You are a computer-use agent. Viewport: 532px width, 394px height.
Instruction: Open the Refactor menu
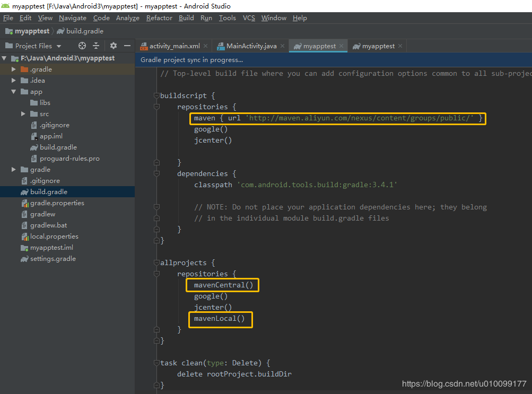tap(159, 18)
